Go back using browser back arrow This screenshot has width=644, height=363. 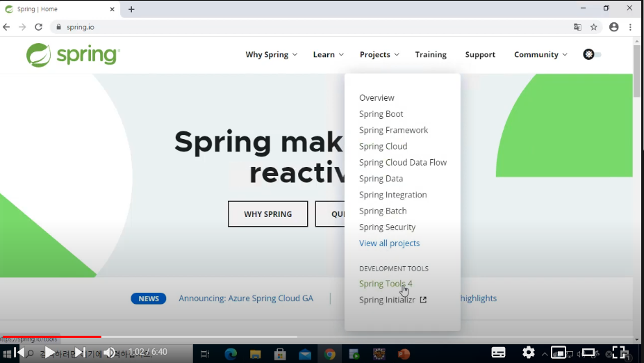[6, 27]
